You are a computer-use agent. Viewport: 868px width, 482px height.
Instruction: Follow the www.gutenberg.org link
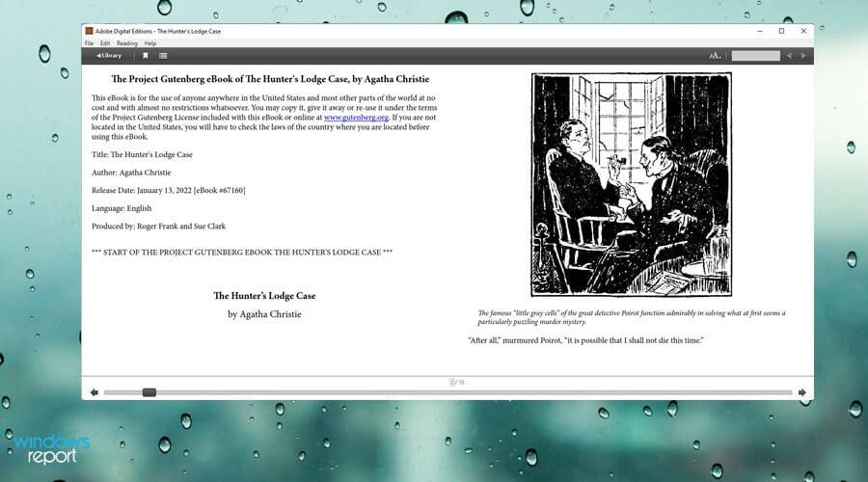pos(356,118)
